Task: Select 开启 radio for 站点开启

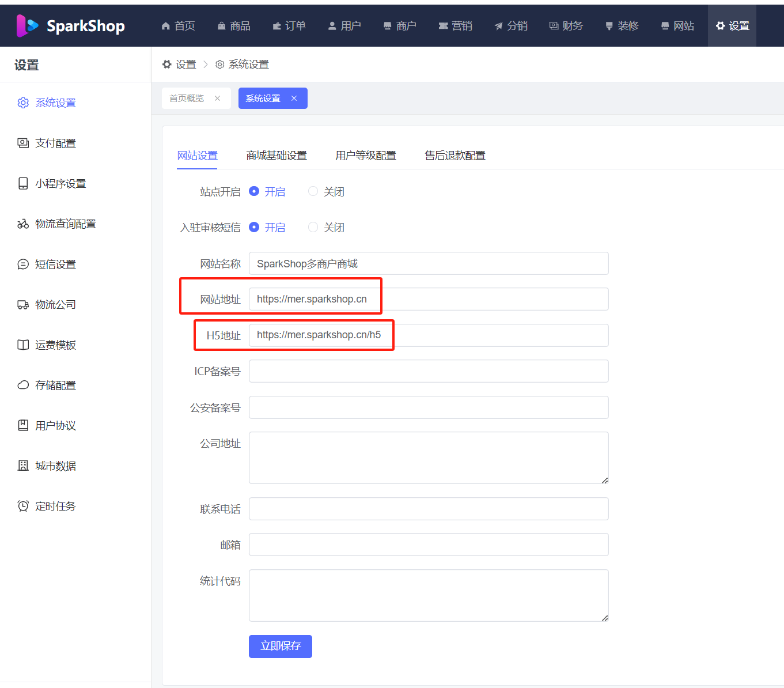Action: pyautogui.click(x=254, y=191)
